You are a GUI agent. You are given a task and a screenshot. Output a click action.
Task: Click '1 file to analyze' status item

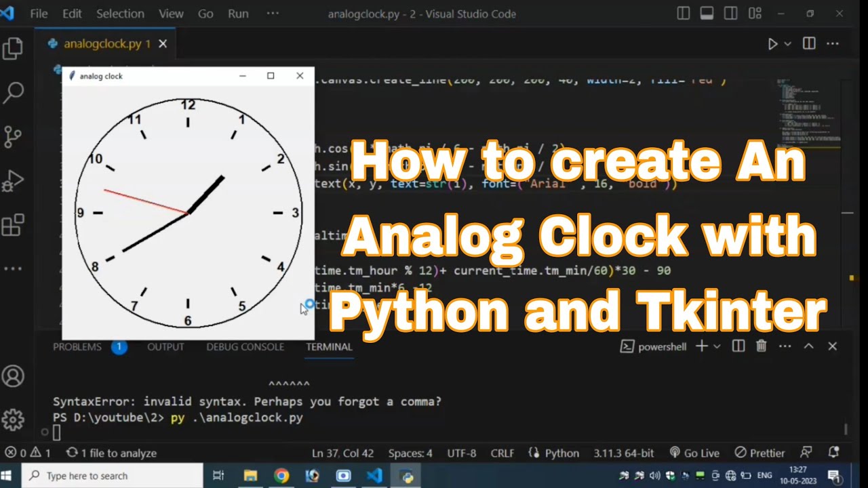coord(111,453)
